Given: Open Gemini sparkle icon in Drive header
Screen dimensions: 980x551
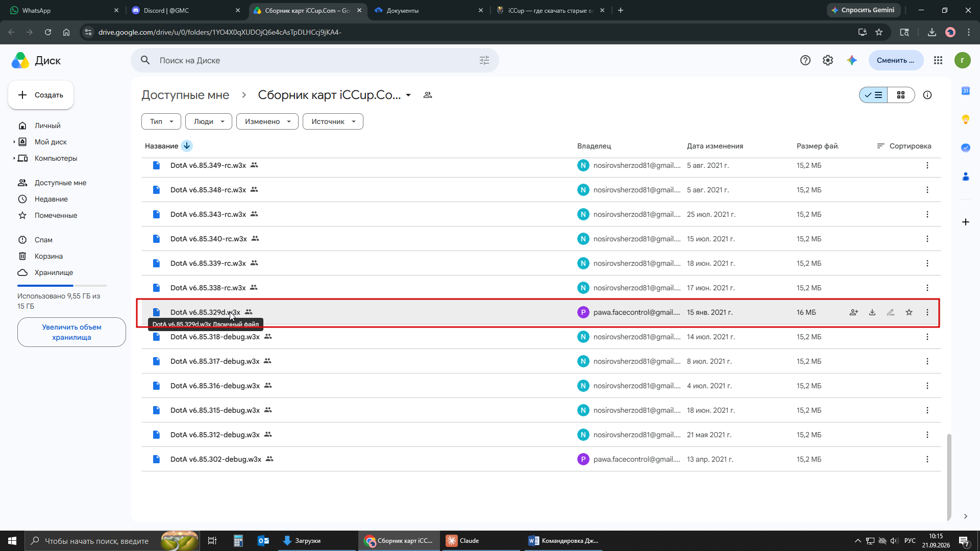Looking at the screenshot, I should pos(852,60).
